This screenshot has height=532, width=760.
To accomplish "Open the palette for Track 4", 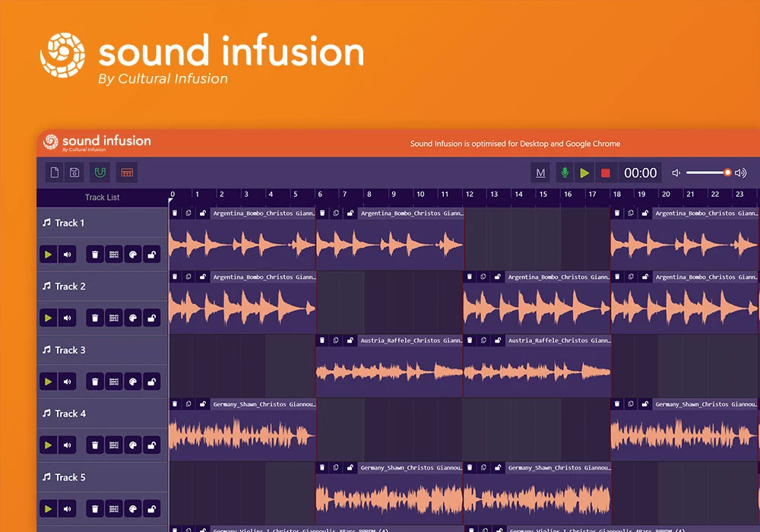I will coord(133,445).
